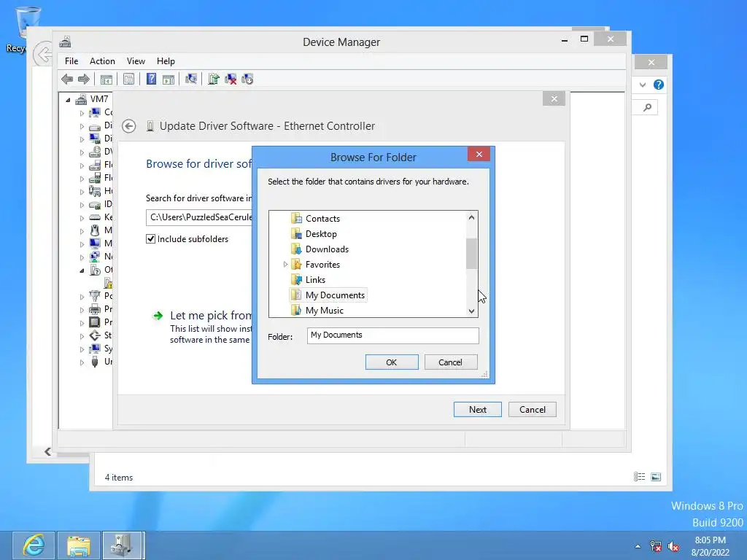The width and height of the screenshot is (747, 560).
Task: Click the folder list scrollbar thumb
Action: [x=472, y=253]
